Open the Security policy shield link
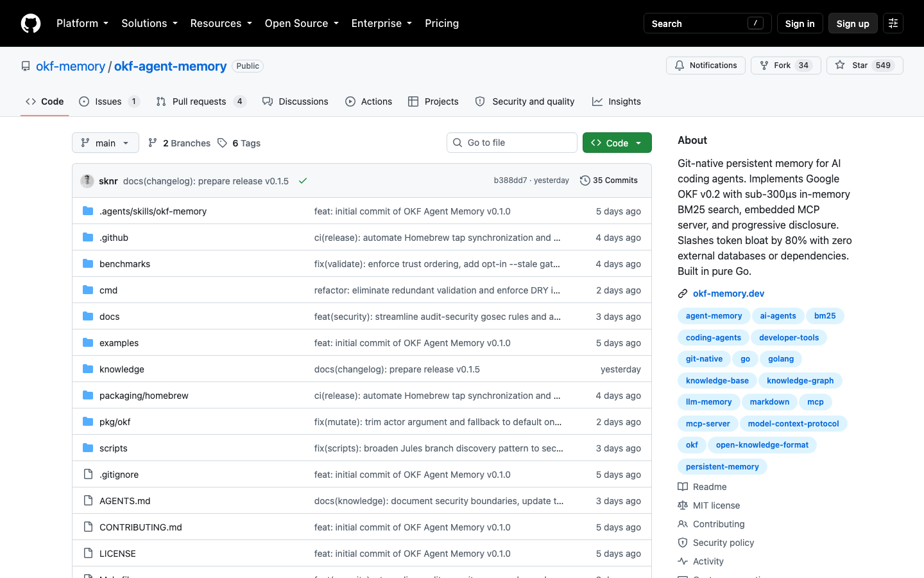Screen dimensions: 924x578 [716, 543]
